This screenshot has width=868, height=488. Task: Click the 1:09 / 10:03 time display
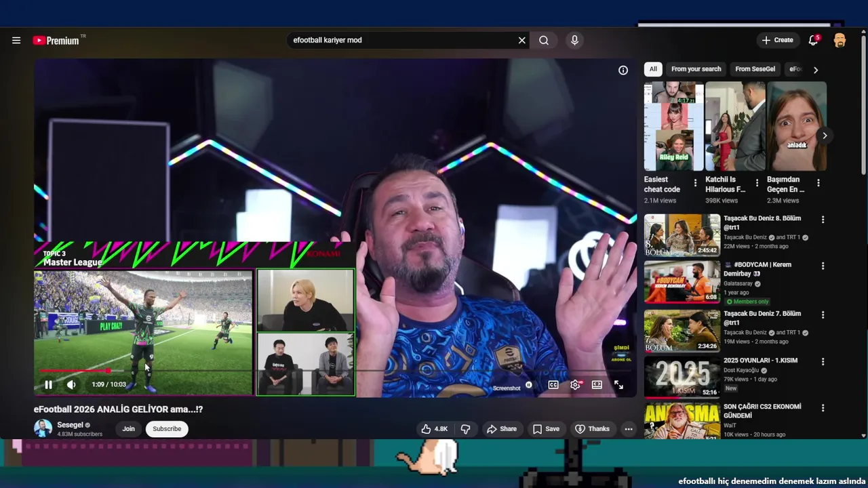click(108, 384)
